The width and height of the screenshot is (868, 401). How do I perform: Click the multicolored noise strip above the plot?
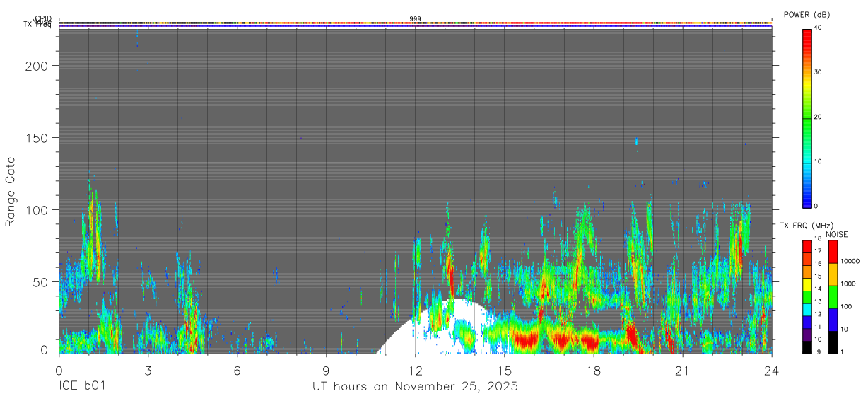pos(415,23)
